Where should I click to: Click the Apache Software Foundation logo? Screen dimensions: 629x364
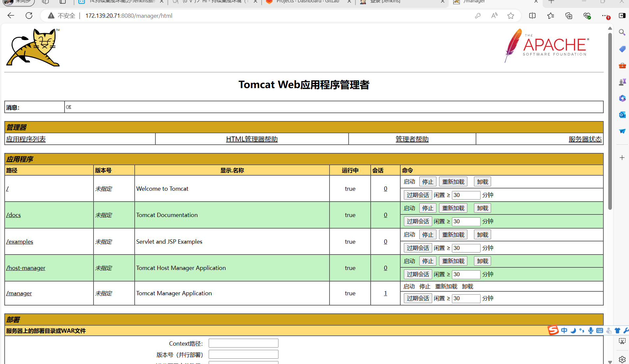pyautogui.click(x=547, y=46)
